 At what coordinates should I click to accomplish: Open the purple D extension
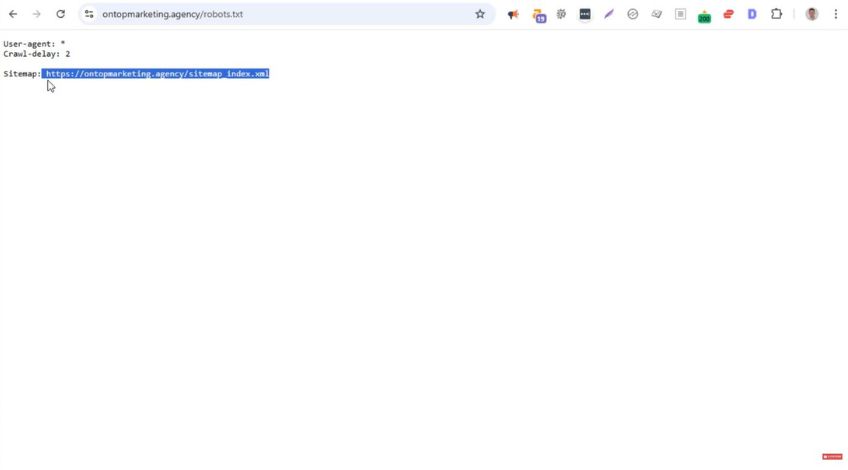pyautogui.click(x=752, y=14)
